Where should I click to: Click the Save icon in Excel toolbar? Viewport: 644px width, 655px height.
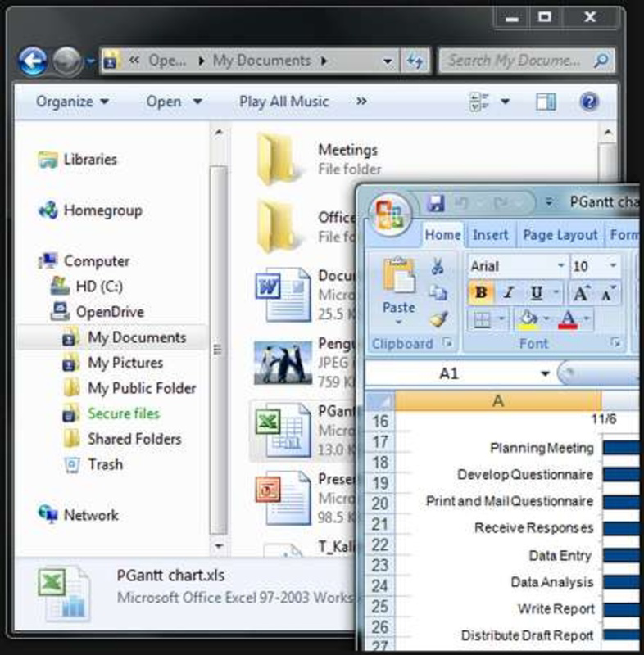coord(435,203)
